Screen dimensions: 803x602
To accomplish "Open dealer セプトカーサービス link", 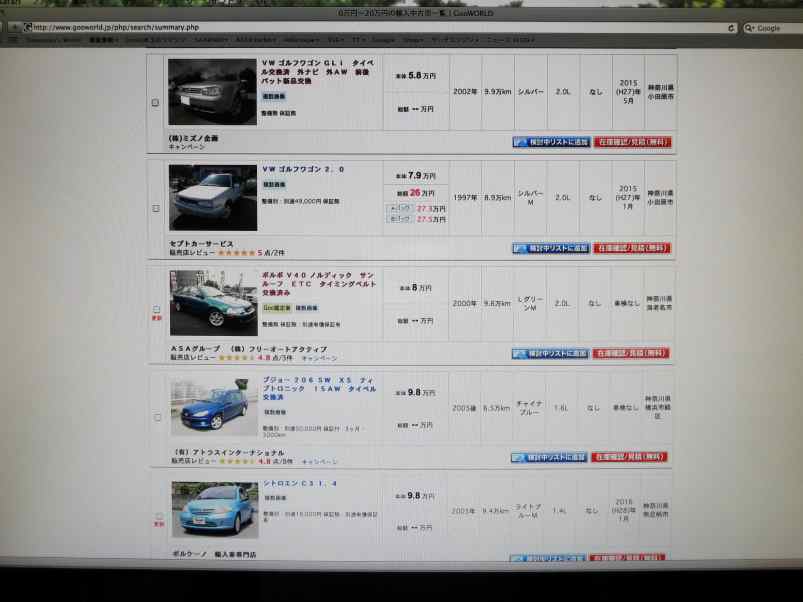I will [201, 244].
